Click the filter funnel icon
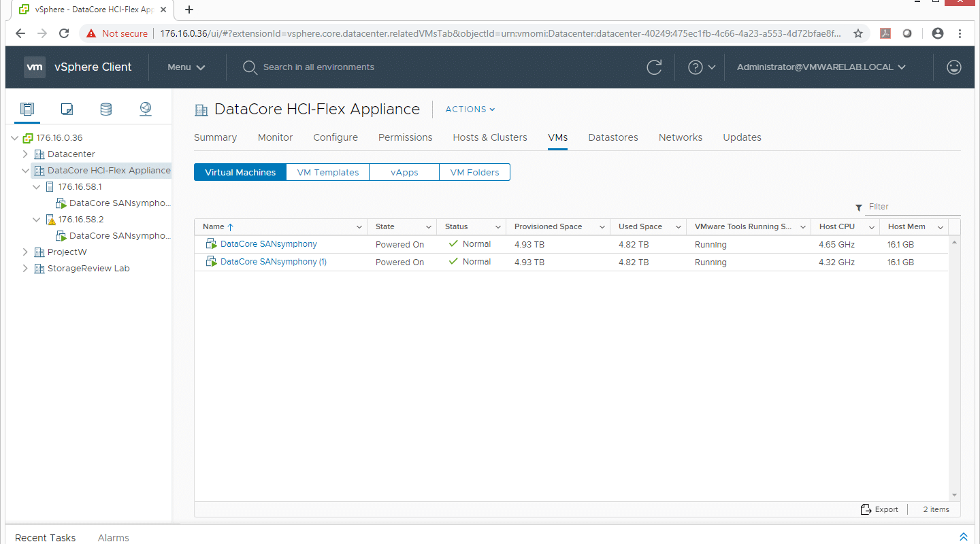Viewport: 980px width, 544px height. [x=859, y=207]
